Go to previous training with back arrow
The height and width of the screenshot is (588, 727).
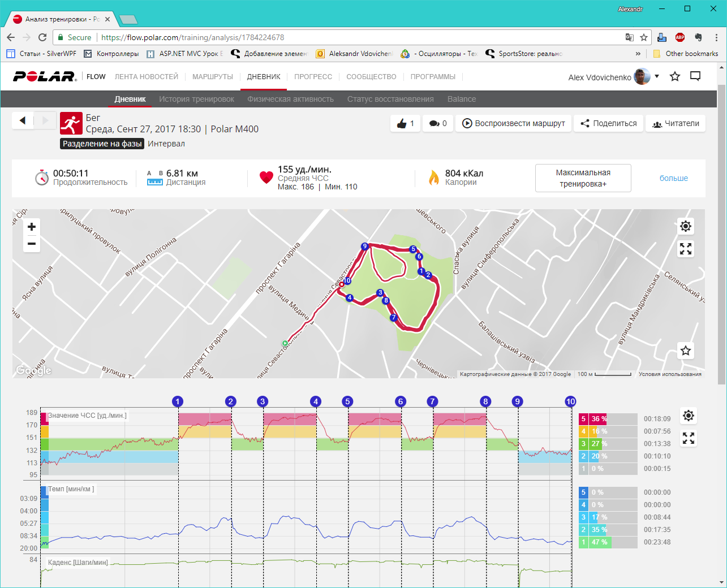pyautogui.click(x=23, y=120)
